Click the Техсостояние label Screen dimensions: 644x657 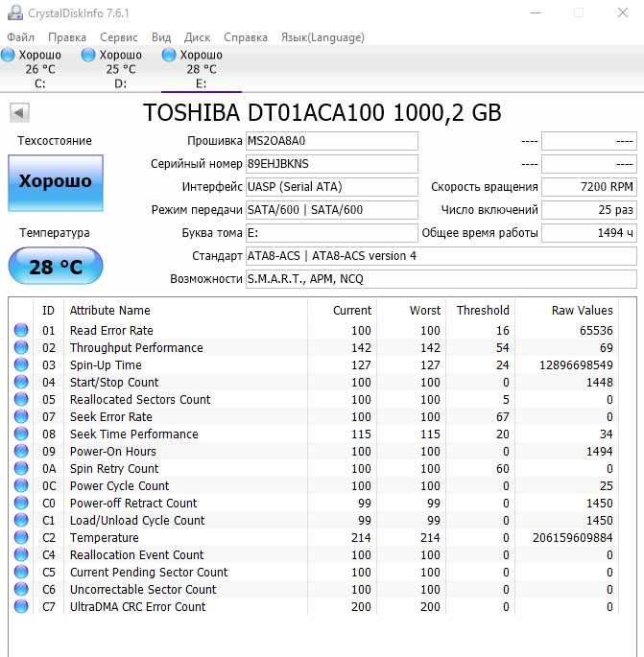click(x=55, y=141)
